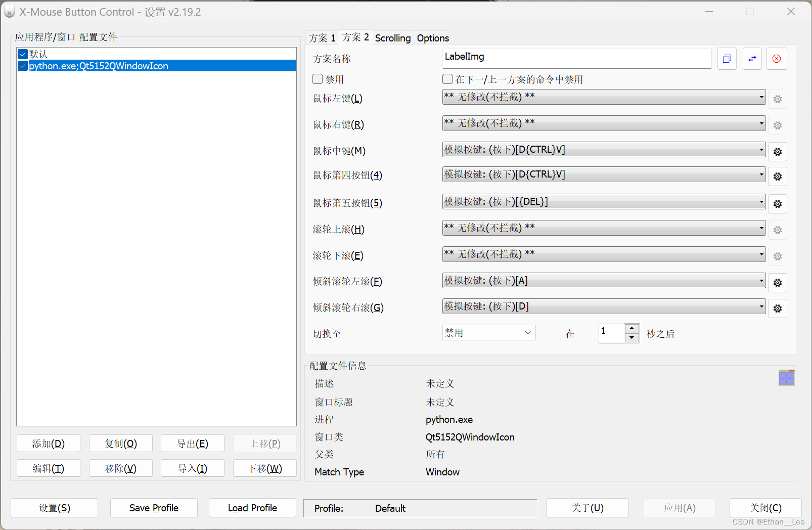This screenshot has height=530, width=812.
Task: Open gear settings for 鼠标右键(R)
Action: coord(778,125)
